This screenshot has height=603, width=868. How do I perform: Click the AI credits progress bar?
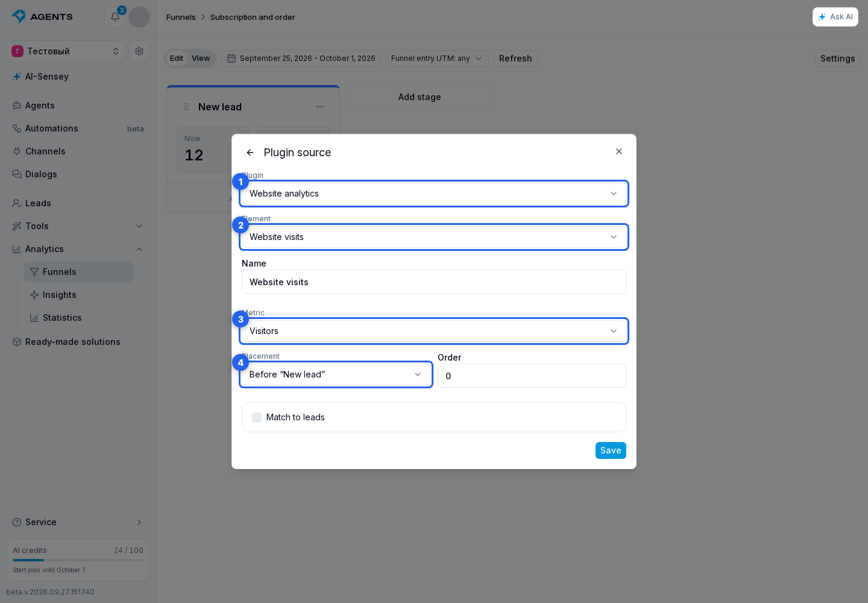click(78, 560)
